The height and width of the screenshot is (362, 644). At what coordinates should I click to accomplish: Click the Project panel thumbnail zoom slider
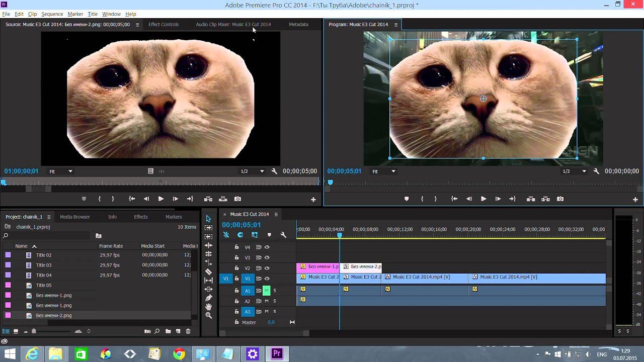(34, 331)
